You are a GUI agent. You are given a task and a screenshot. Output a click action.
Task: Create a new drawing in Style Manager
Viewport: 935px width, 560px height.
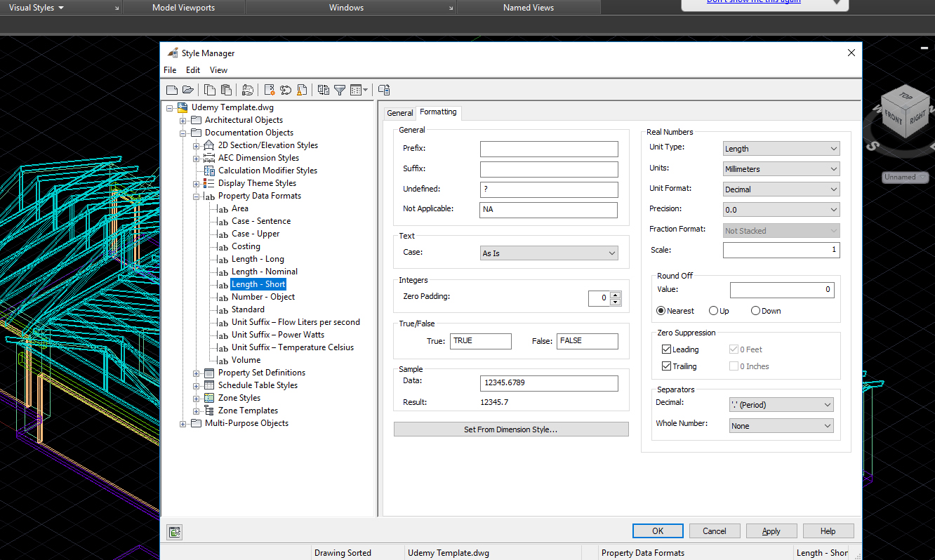[x=172, y=90]
